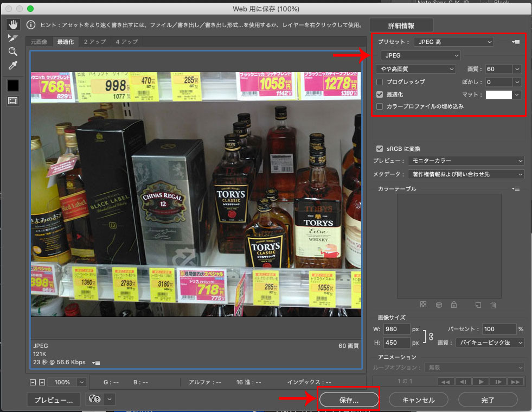Enable the プログレッシブ checkbox
The height and width of the screenshot is (412, 532).
(x=380, y=82)
